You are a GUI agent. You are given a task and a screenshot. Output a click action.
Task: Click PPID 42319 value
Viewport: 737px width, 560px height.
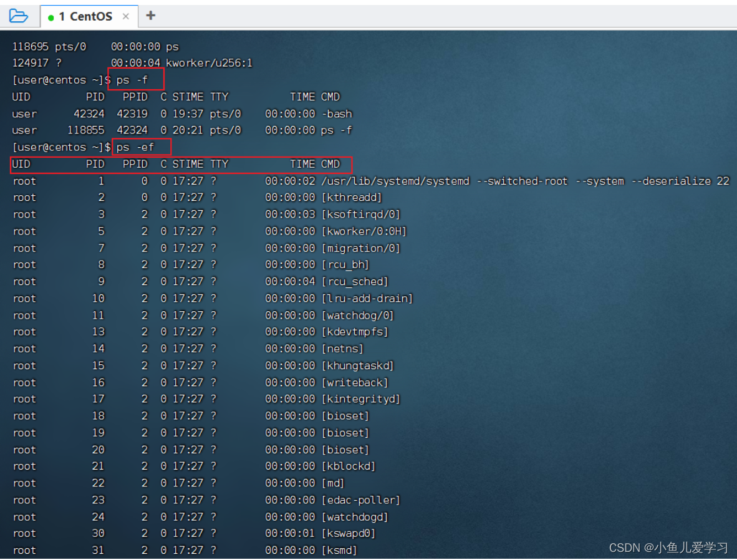point(132,113)
